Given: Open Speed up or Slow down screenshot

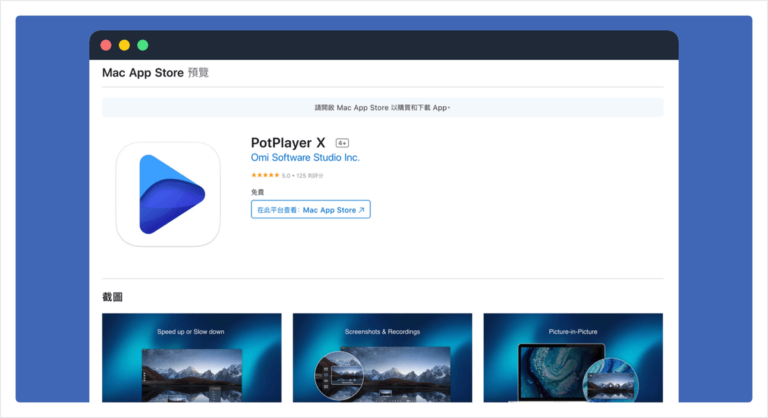Looking at the screenshot, I should pyautogui.click(x=192, y=358).
